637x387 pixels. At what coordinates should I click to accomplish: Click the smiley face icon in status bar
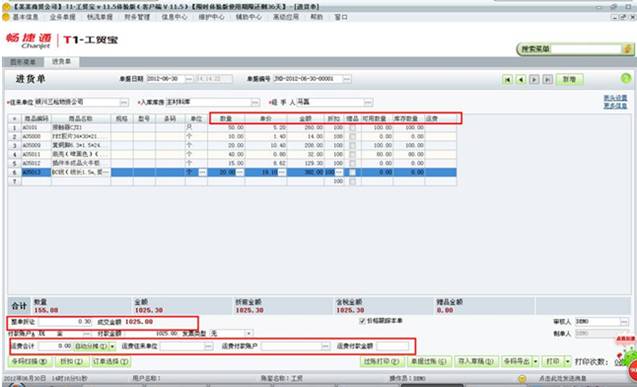point(522,378)
